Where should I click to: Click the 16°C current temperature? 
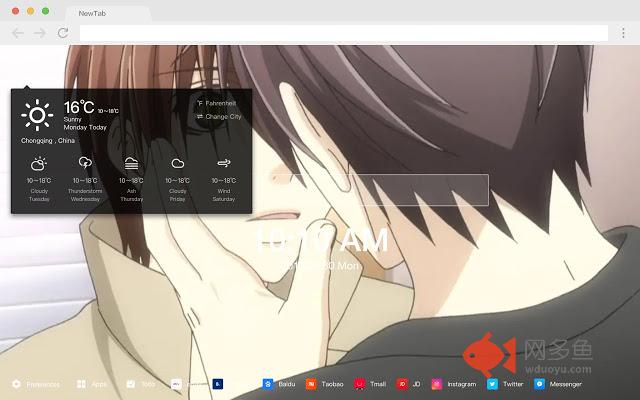[79, 107]
